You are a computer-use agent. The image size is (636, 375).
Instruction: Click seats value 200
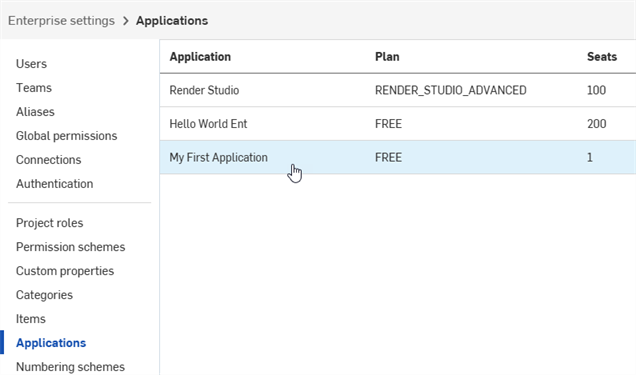597,124
